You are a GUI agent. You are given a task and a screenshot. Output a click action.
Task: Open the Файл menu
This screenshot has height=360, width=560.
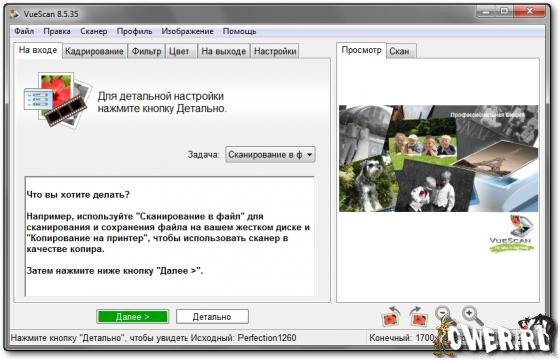pos(24,31)
